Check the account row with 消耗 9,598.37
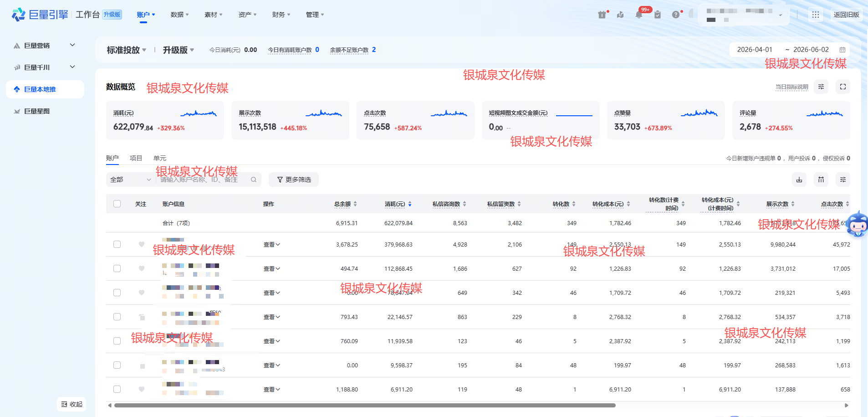 [x=117, y=365]
